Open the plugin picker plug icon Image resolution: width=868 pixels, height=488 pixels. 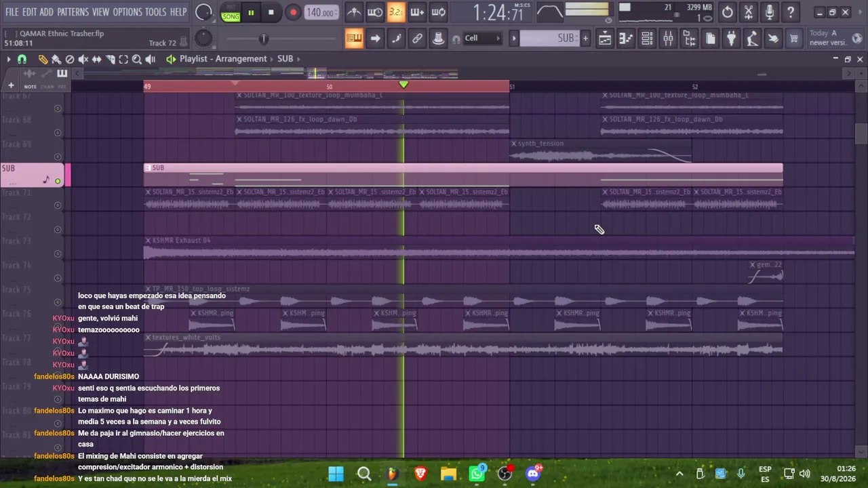[731, 39]
